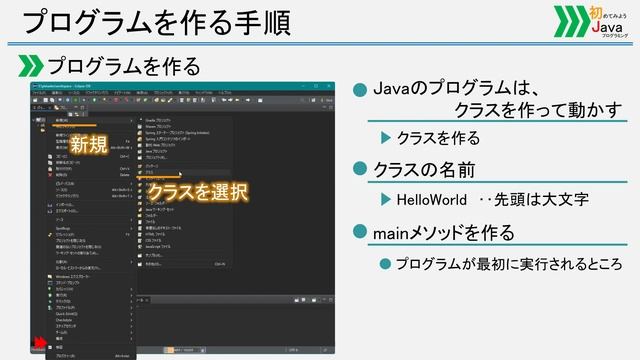Screen dimensions: 640x360
Task: Choose 検証 in the context menu
Action: tap(92, 347)
